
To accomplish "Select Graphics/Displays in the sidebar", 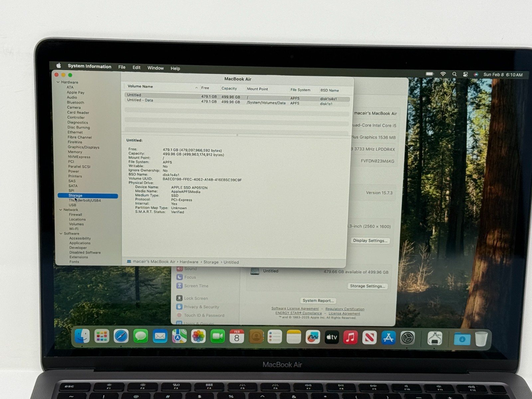I will [x=83, y=147].
